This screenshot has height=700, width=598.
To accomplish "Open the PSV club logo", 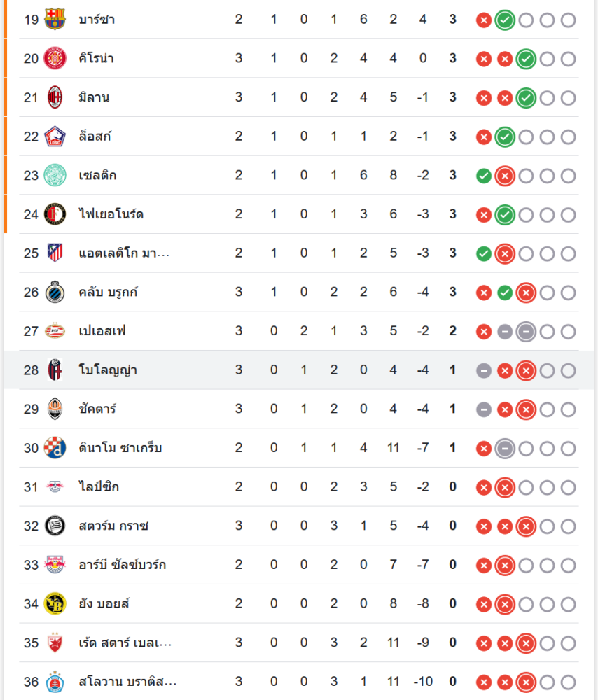I will click(x=55, y=331).
